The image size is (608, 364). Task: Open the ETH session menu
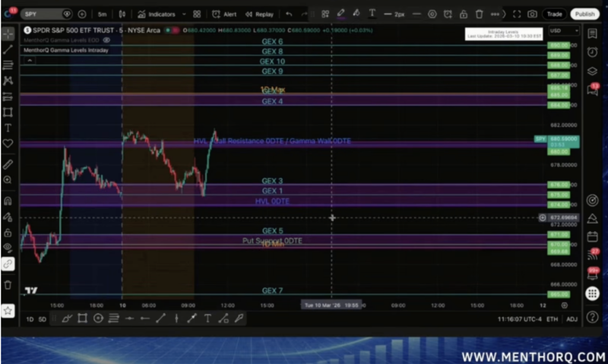(x=552, y=319)
